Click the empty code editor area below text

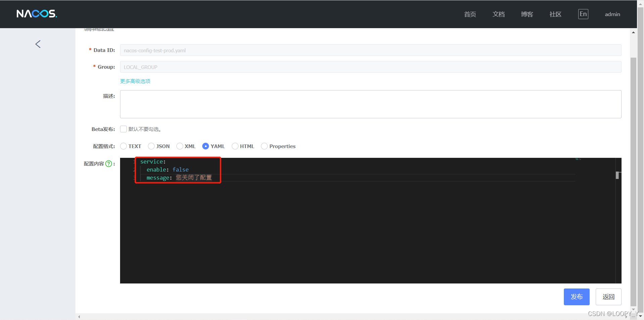(367, 233)
